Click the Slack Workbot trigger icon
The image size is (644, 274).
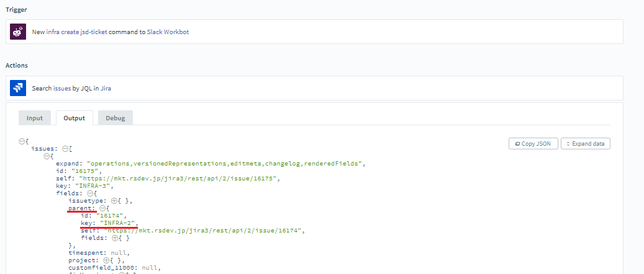coord(18,32)
